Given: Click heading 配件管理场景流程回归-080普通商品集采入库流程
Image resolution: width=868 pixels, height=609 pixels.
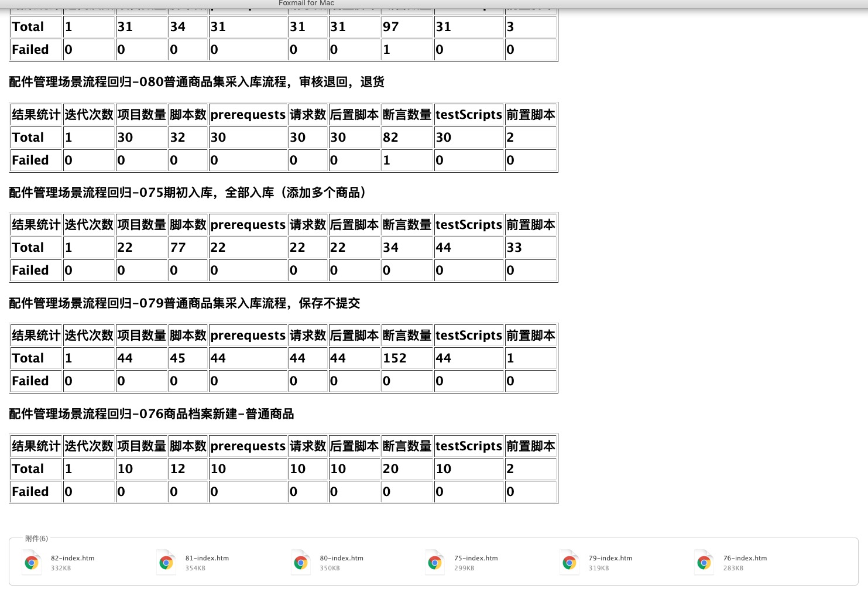Looking at the screenshot, I should 197,82.
